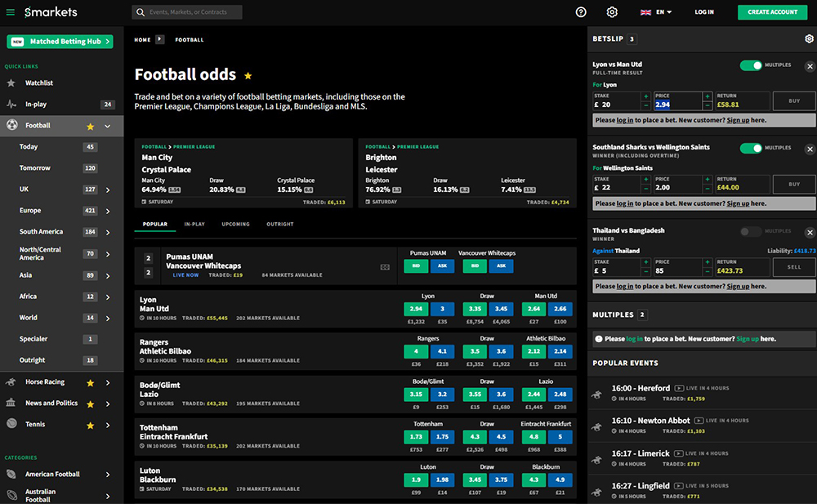Click the breadcrumb arrow after Home
Viewport: 817px width, 504px height.
(x=160, y=39)
